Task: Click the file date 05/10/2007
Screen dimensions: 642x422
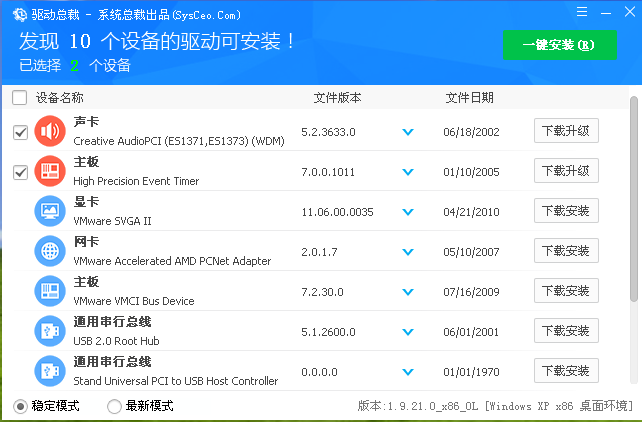Action: (x=471, y=252)
